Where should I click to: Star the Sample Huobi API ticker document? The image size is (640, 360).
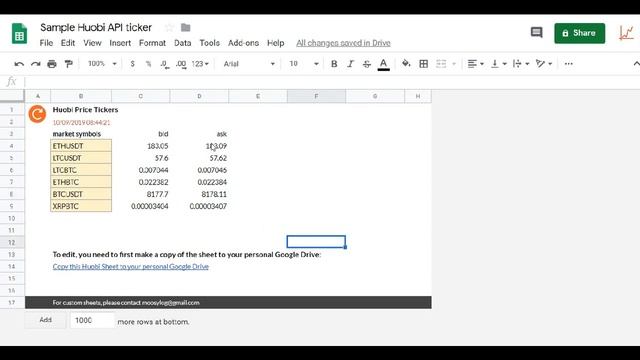pos(169,28)
